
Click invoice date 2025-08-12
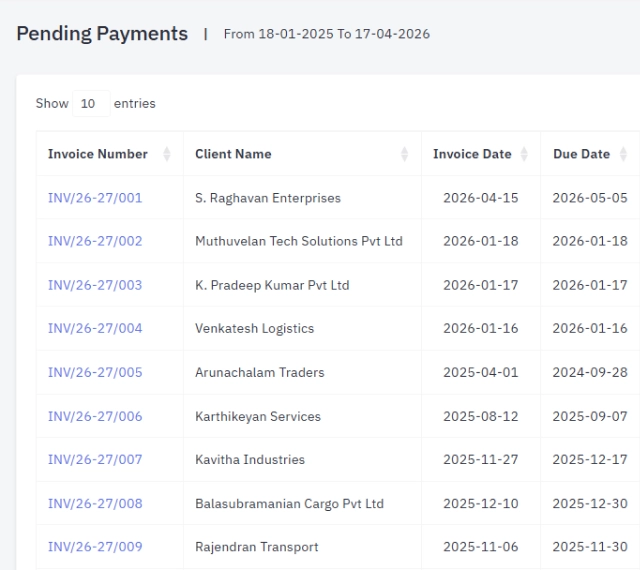(481, 416)
